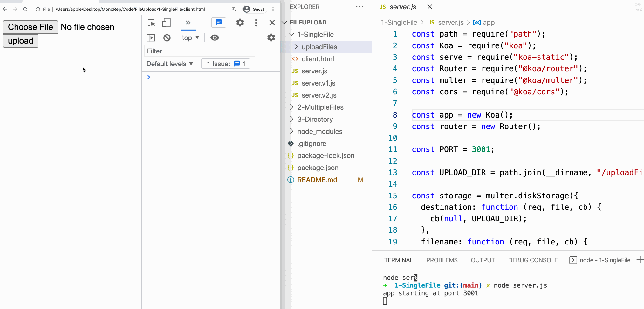Viewport: 644px width, 309px height.
Task: Click the PORT value 3001 in code
Action: tap(481, 149)
